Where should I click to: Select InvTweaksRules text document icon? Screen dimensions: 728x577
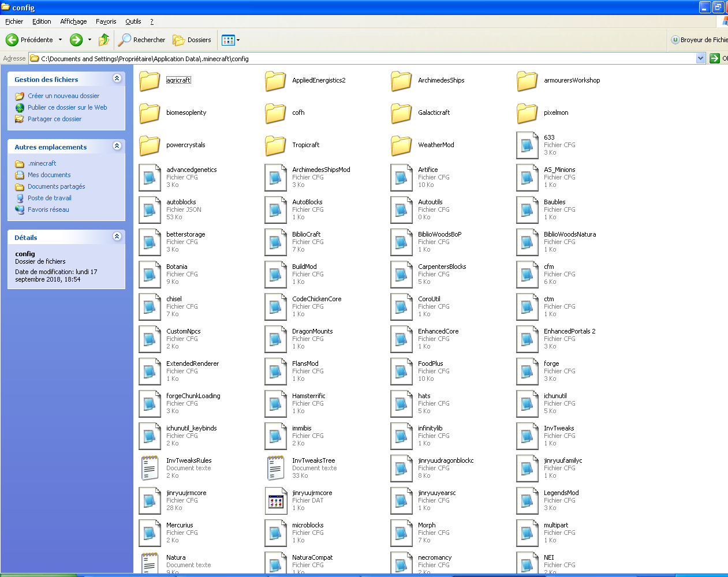[x=150, y=468]
